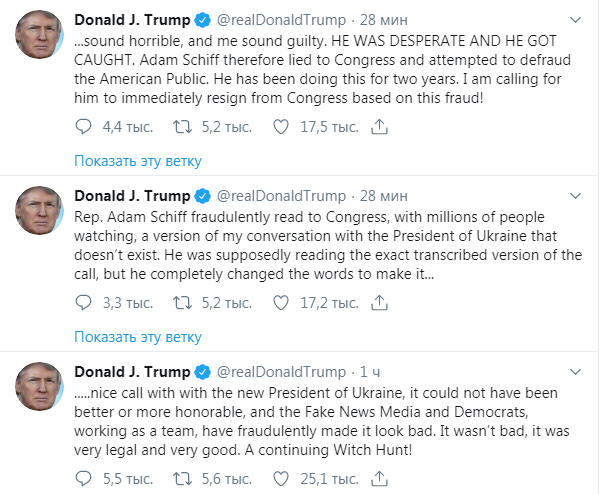The image size is (602, 494).
Task: Retweet the 'sound horrible' first tweet
Action: 183,127
